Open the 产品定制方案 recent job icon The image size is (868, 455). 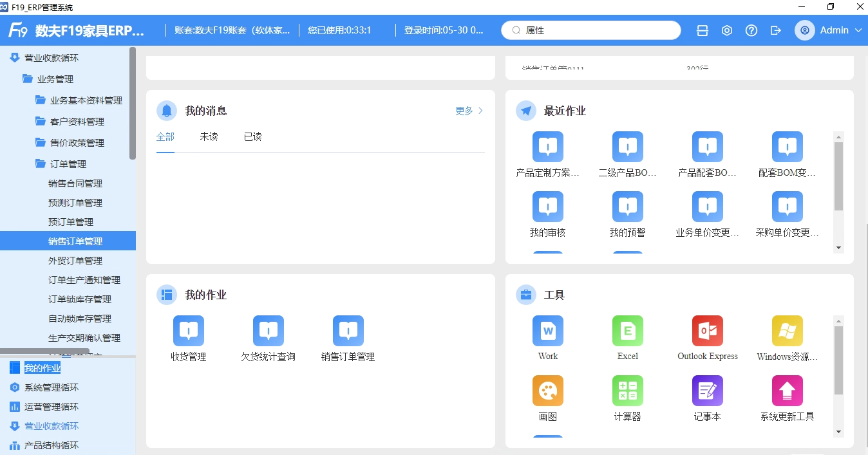tap(548, 147)
